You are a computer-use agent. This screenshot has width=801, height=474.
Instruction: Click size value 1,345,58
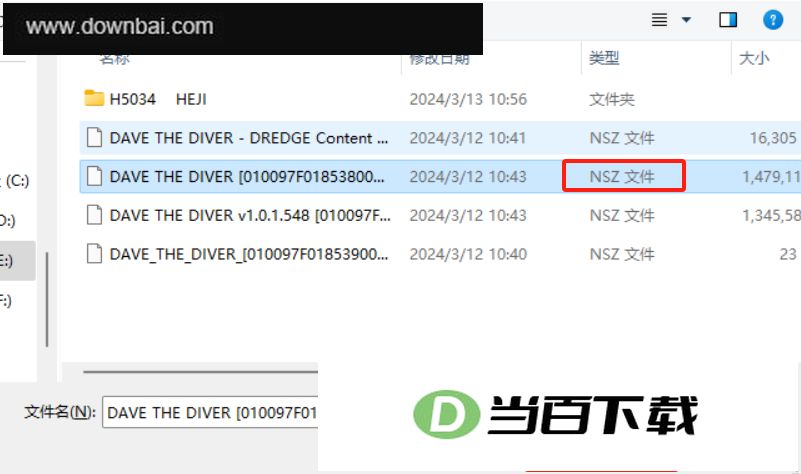[x=771, y=216]
